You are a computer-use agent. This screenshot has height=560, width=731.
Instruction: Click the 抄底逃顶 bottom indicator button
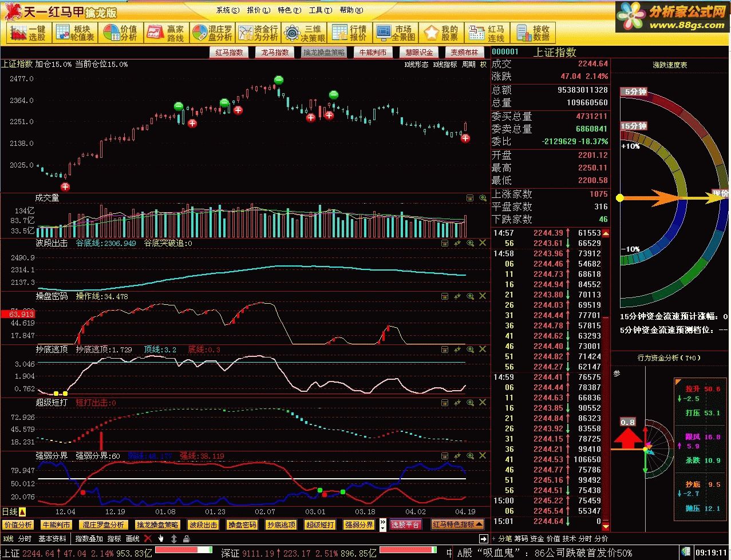281,525
